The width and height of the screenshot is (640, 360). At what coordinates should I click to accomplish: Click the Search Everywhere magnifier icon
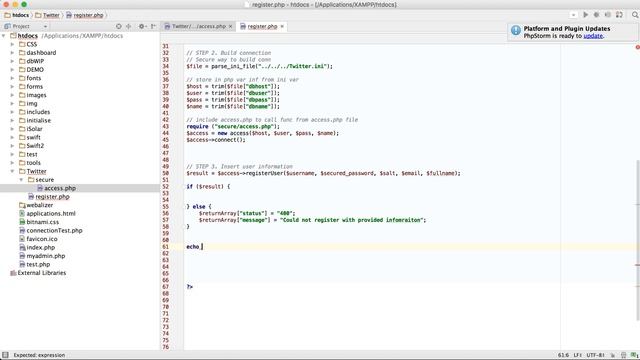[x=635, y=15]
